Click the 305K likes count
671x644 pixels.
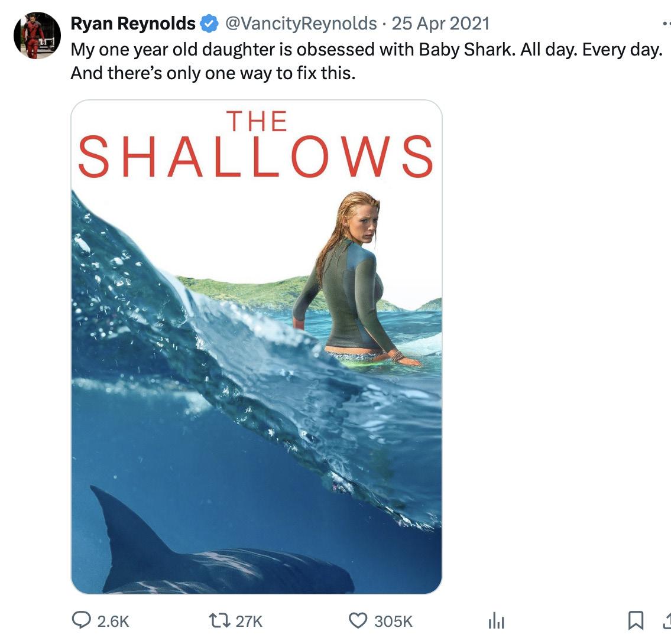tap(393, 622)
